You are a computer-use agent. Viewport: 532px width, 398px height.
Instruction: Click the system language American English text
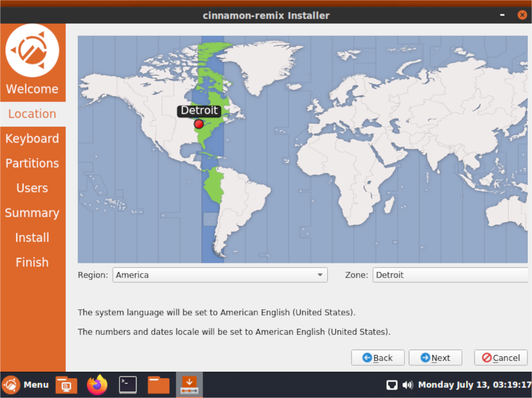(217, 312)
